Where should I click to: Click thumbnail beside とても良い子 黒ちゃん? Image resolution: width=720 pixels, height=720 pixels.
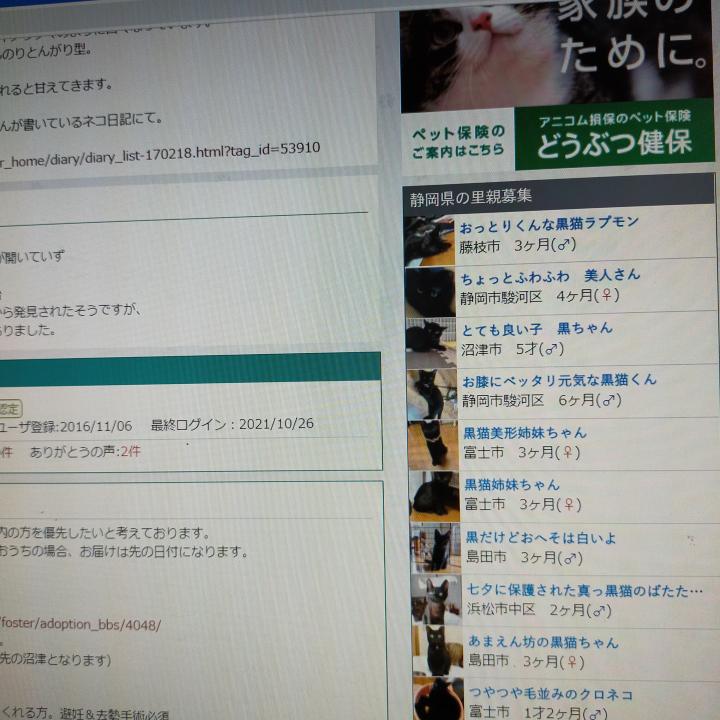click(x=431, y=343)
